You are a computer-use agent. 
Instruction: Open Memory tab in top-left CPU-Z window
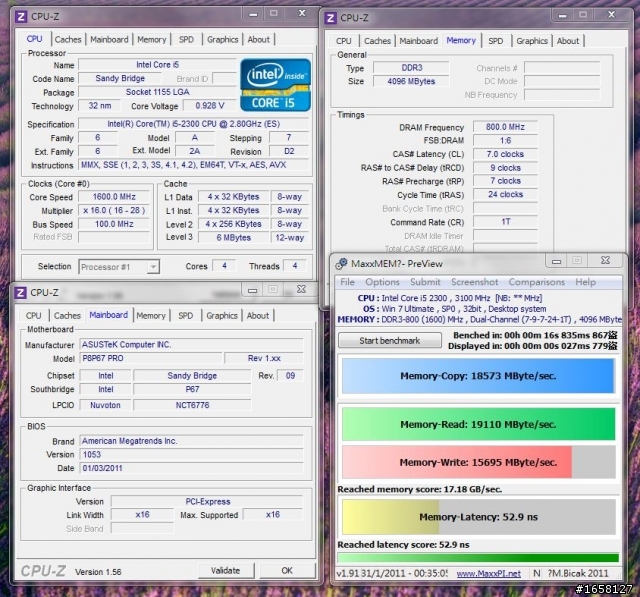[x=151, y=40]
